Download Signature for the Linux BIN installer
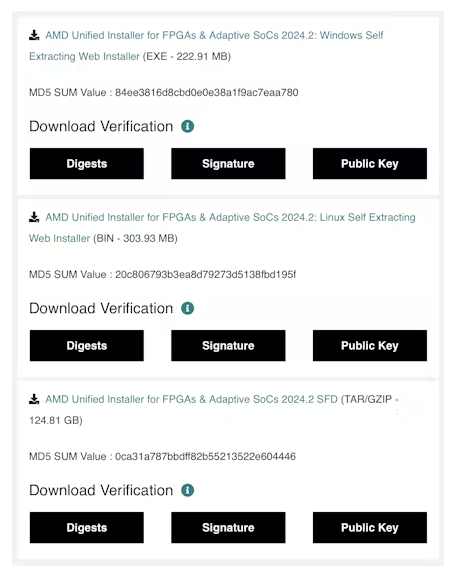This screenshot has height=574, width=459. 228,346
